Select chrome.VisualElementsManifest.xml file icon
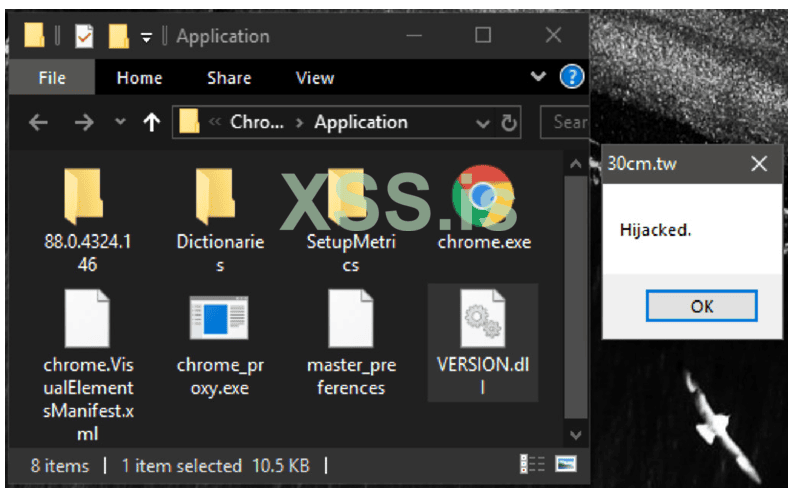796x489 pixels. pos(87,318)
